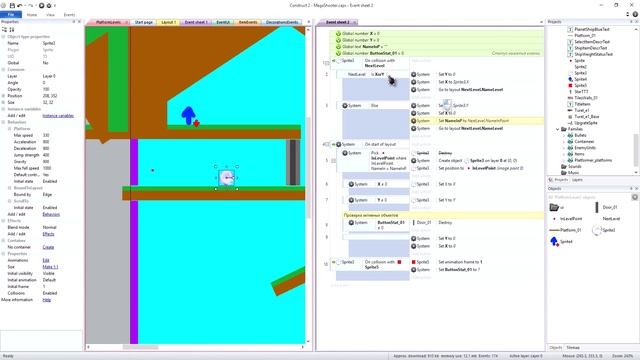Click the Door_01 icon in event 8 action

click(x=413, y=222)
